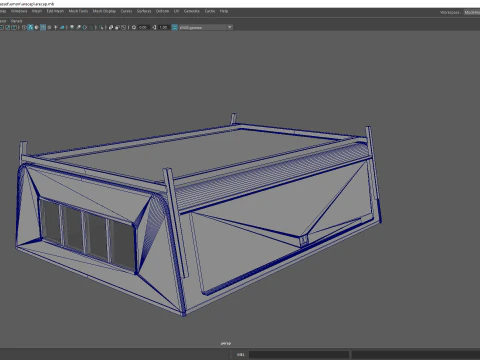480x360 pixels.
Task: Open the Workspace Modeling dropdown
Action: tap(472, 12)
